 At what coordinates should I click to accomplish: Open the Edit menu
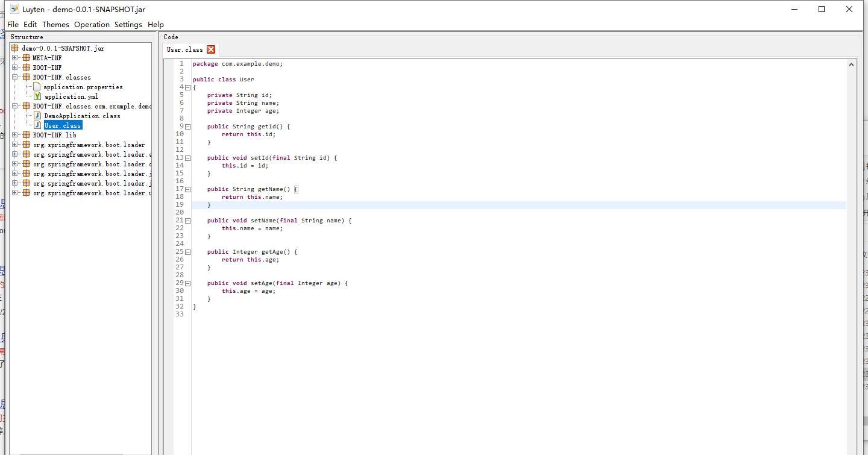coord(30,25)
